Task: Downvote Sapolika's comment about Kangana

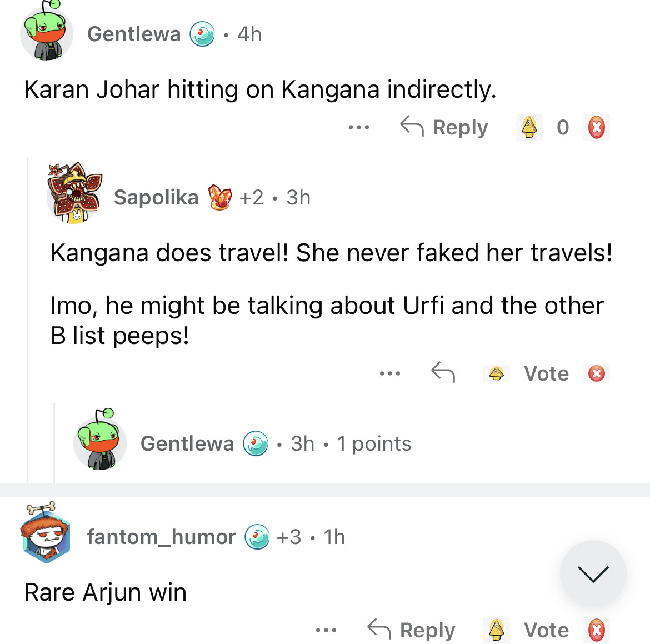Action: coord(596,373)
